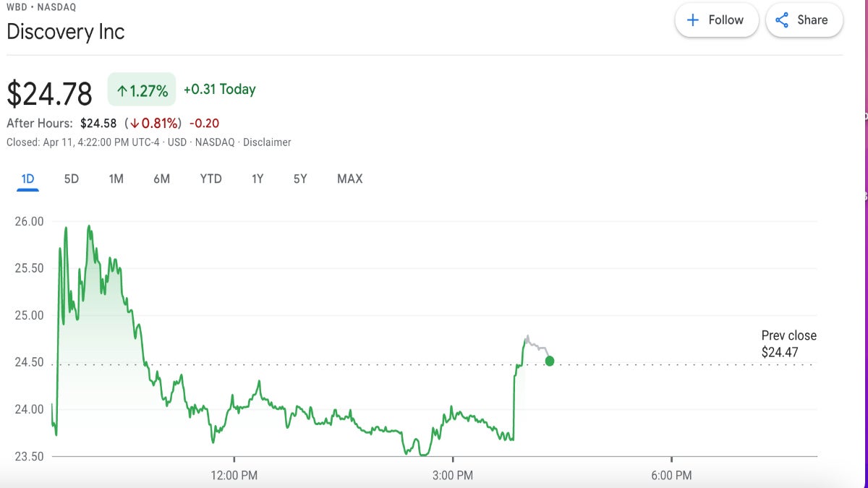Image resolution: width=868 pixels, height=488 pixels.
Task: Switch to the 5D chart view
Action: click(70, 179)
